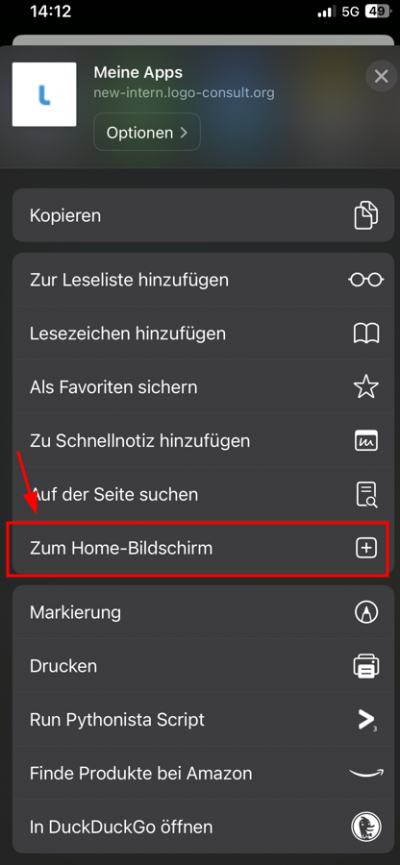Tap the Pythonista script arrow icon
The image size is (400, 865).
click(x=366, y=719)
